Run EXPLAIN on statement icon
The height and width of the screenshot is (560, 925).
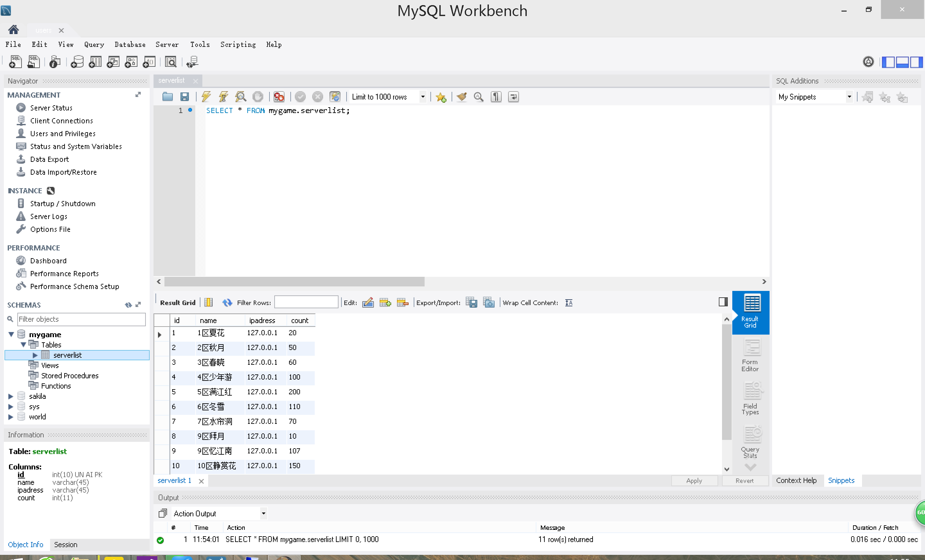click(x=241, y=97)
